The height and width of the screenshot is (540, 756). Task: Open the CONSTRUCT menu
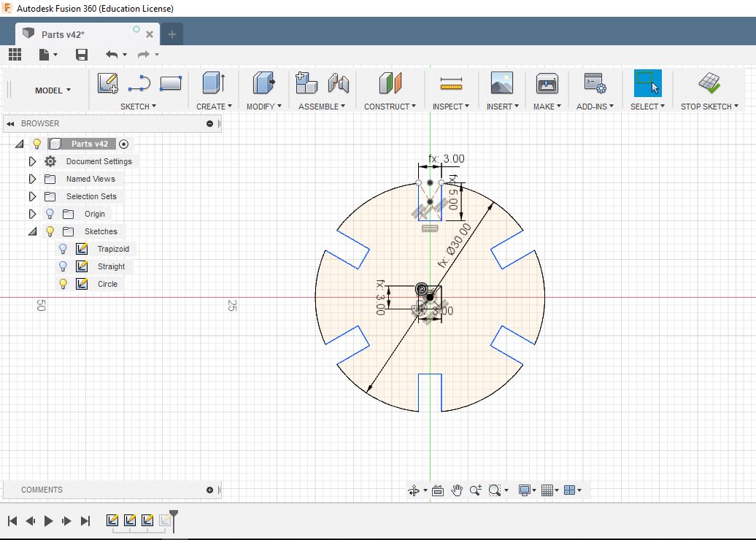(x=390, y=107)
